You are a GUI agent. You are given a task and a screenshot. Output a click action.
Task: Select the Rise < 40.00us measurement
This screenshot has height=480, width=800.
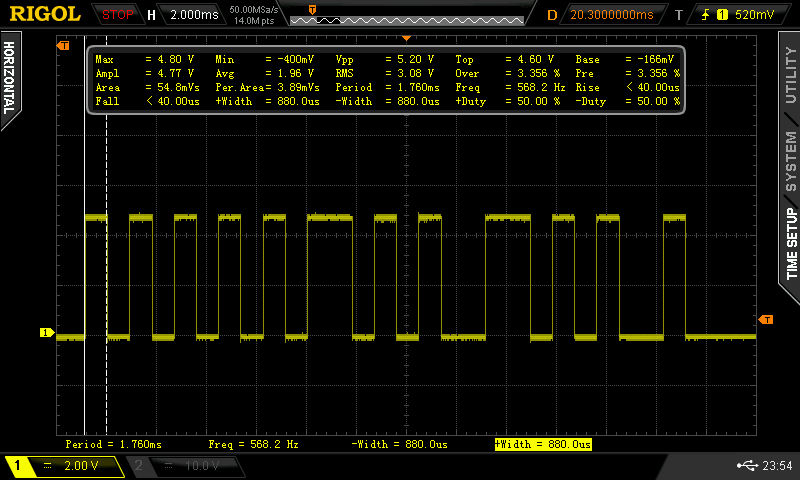[628, 87]
